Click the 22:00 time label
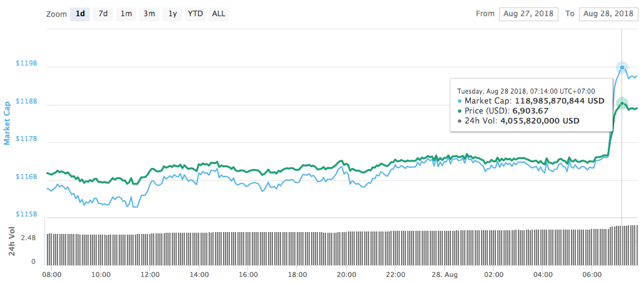The image size is (644, 282). pyautogui.click(x=395, y=274)
